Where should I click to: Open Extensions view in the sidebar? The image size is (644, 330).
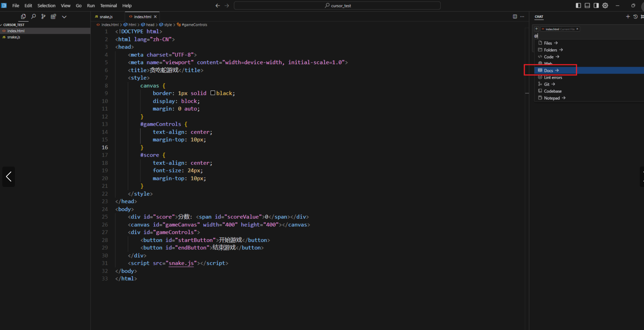pyautogui.click(x=53, y=17)
